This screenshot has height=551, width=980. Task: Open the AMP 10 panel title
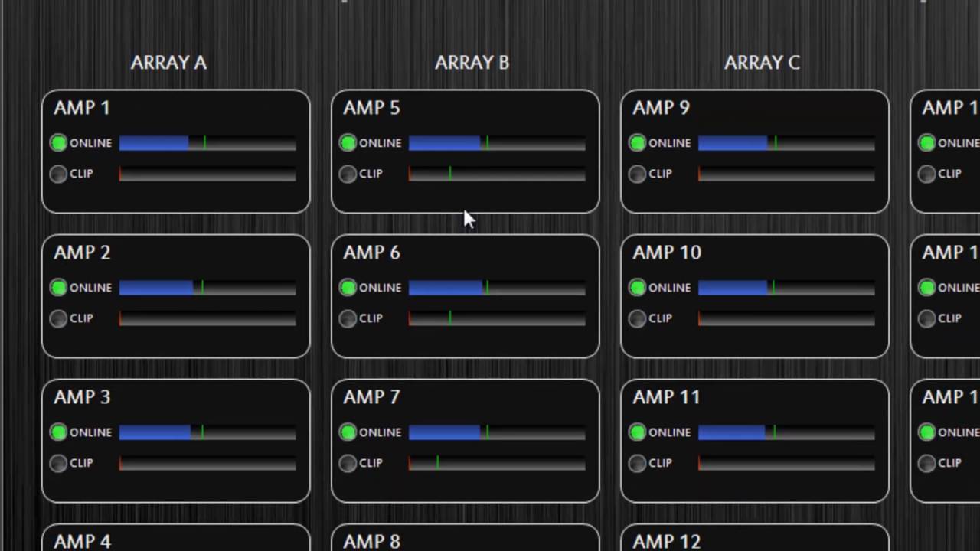pos(667,253)
